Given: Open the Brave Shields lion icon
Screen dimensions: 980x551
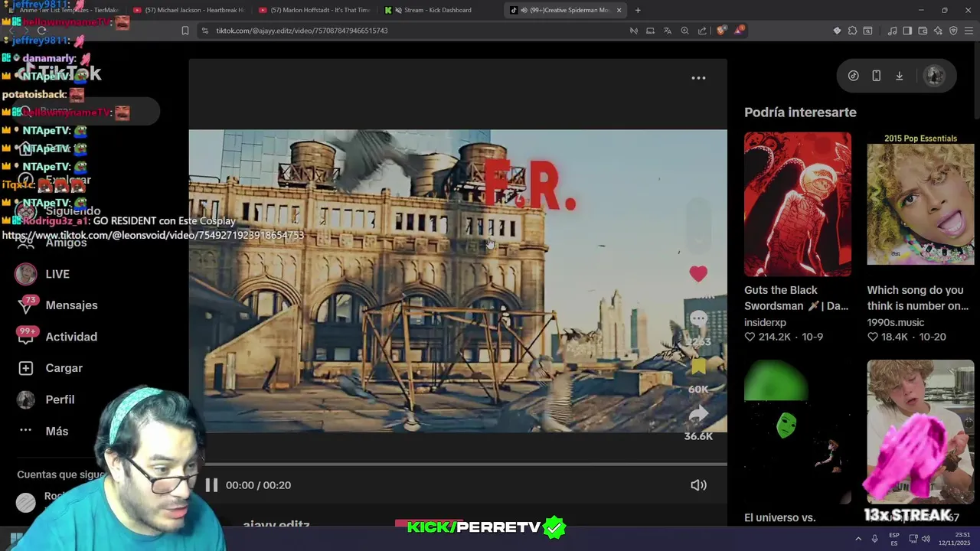Looking at the screenshot, I should (721, 31).
